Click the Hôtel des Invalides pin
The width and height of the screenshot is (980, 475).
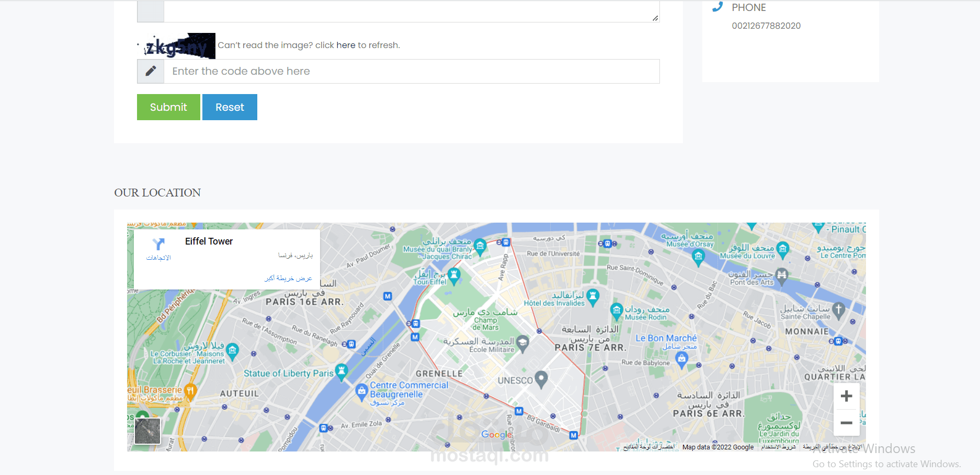[592, 296]
